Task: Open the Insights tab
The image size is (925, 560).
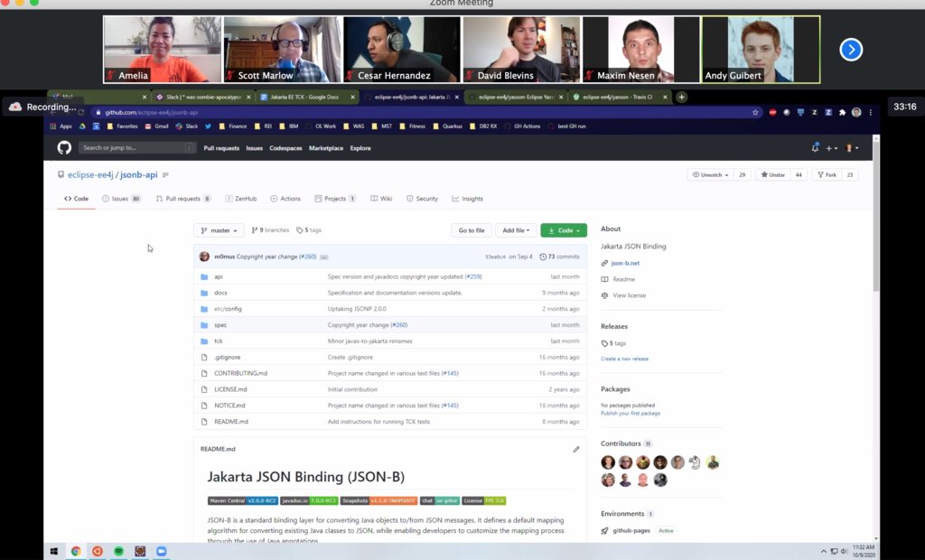Action: (x=467, y=199)
